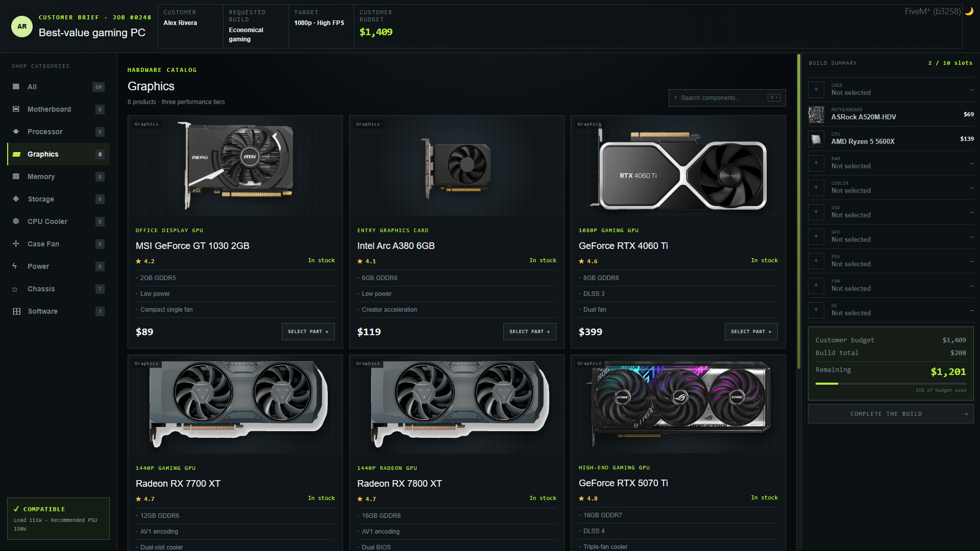
Task: Click the $399 price
Action: tap(591, 332)
